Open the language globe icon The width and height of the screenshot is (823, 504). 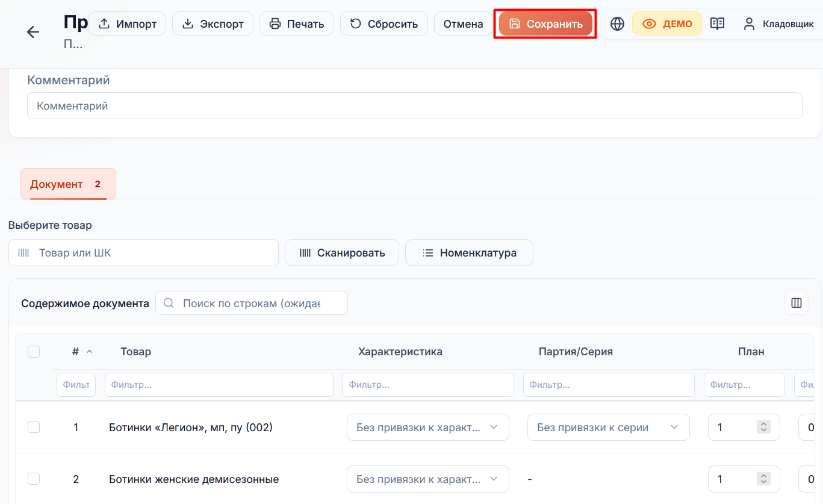[617, 24]
